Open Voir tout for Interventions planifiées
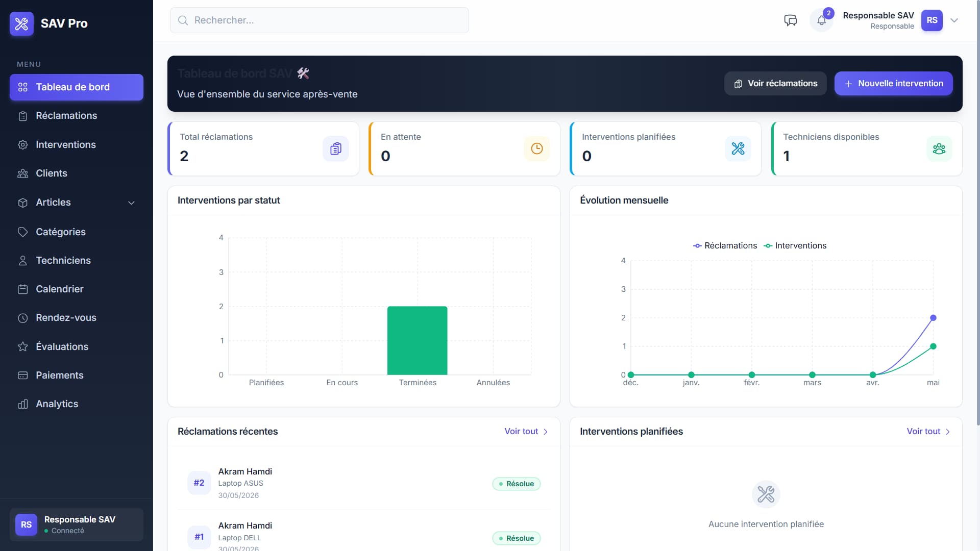This screenshot has height=551, width=980. [928, 432]
